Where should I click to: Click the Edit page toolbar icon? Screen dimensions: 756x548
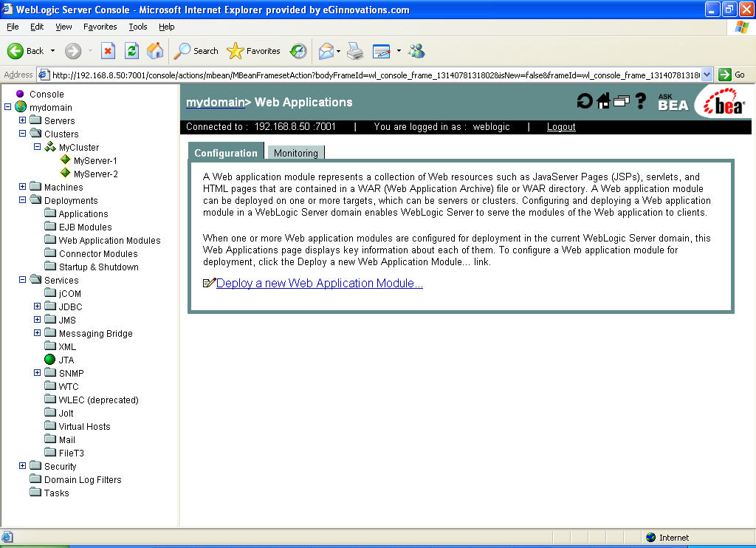[382, 51]
